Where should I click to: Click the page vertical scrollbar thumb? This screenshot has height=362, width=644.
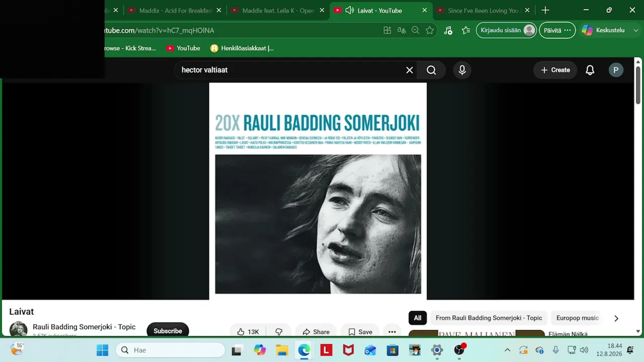tap(638, 84)
